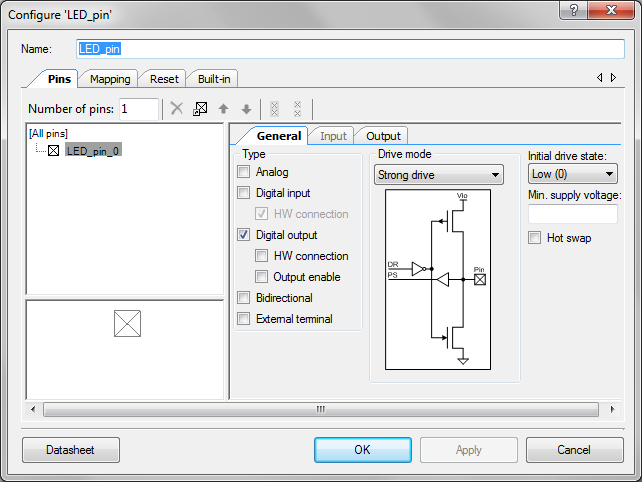Enable the Analog checkbox

[244, 172]
